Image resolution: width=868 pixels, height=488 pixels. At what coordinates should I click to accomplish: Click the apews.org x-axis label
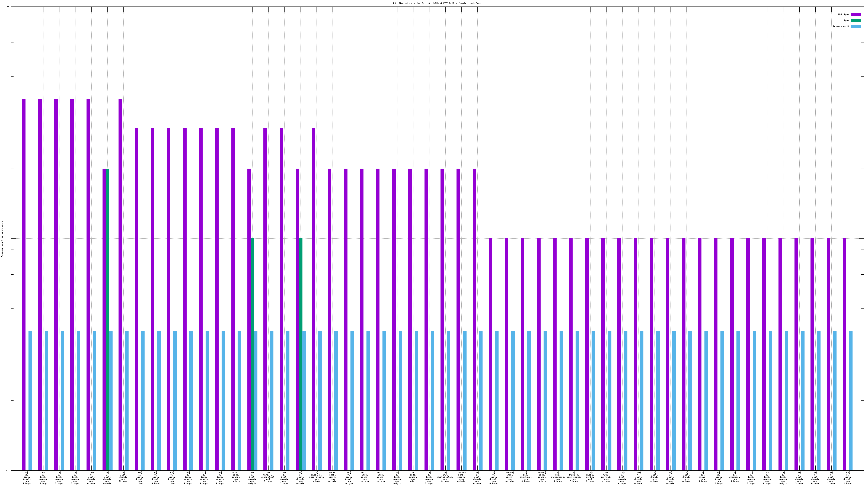[x=703, y=477]
